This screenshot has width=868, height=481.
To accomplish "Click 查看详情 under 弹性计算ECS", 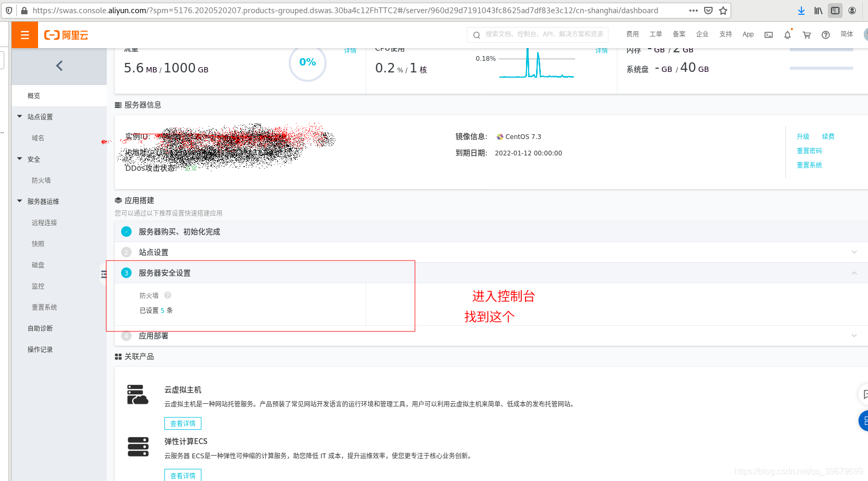I will (183, 475).
